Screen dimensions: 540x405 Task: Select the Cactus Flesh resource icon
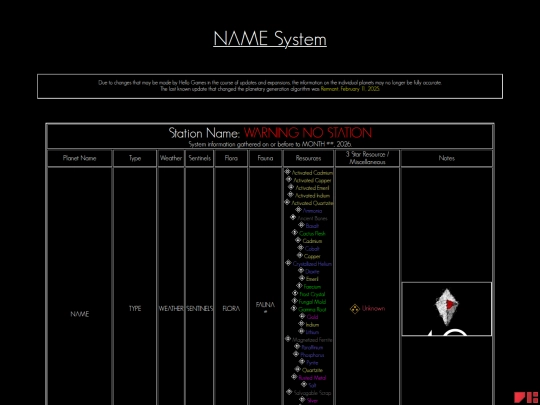[x=295, y=232]
